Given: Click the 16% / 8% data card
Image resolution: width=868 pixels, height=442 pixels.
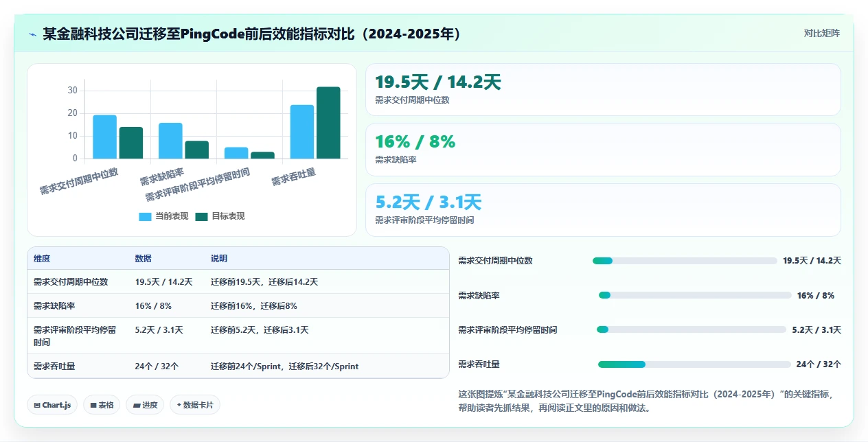Looking at the screenshot, I should (603, 150).
